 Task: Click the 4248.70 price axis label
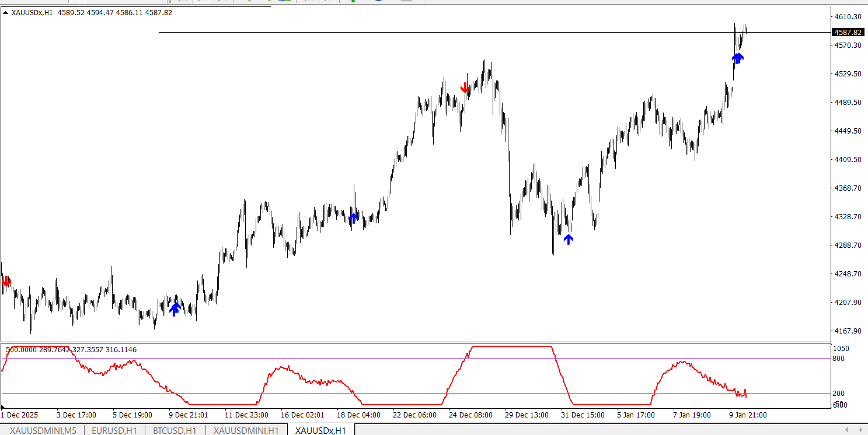[x=848, y=274]
